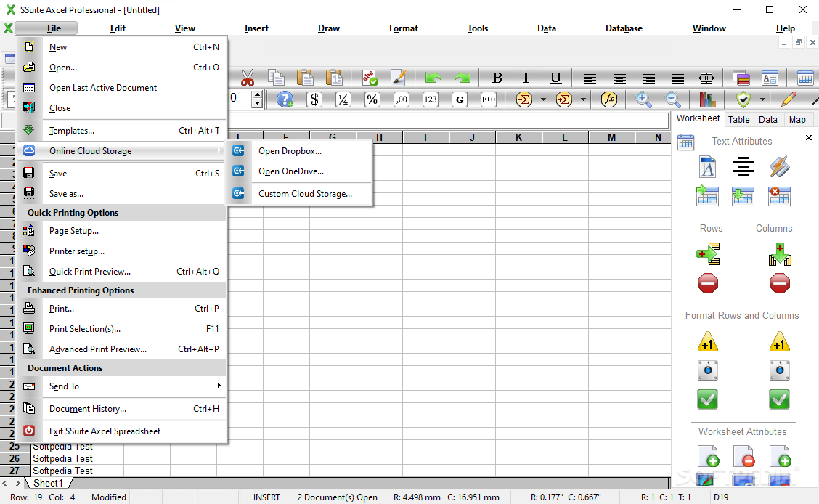The width and height of the screenshot is (819, 504).
Task: Switch to the Table side tab
Action: coord(738,120)
